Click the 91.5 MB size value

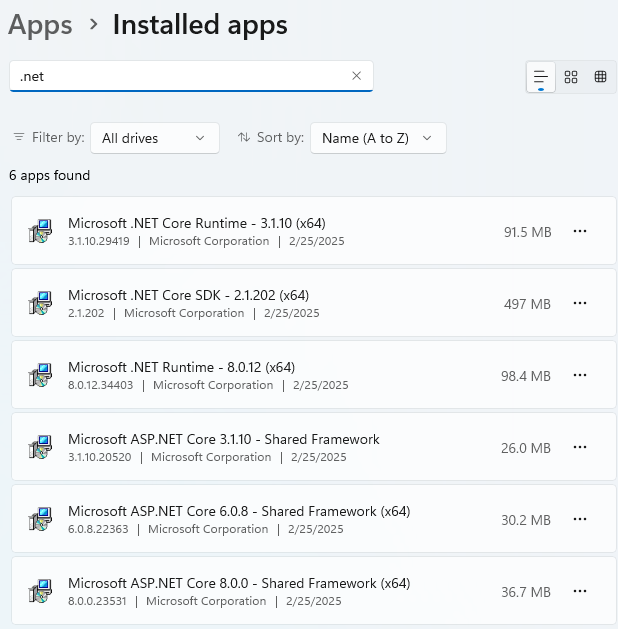tap(527, 232)
